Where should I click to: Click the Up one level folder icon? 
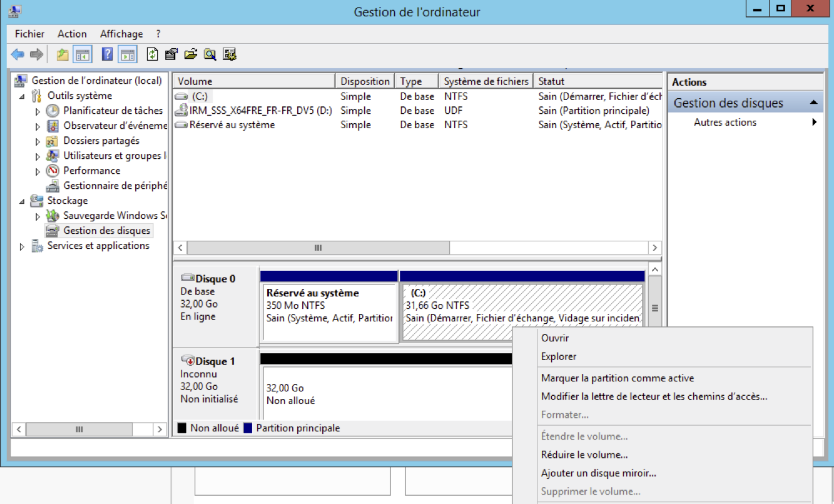point(63,54)
